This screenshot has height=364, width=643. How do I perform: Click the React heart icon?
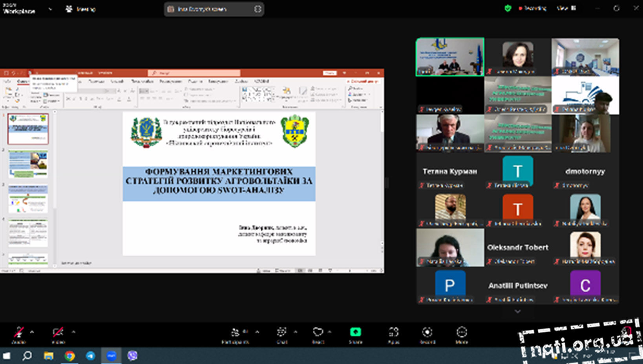pyautogui.click(x=318, y=333)
